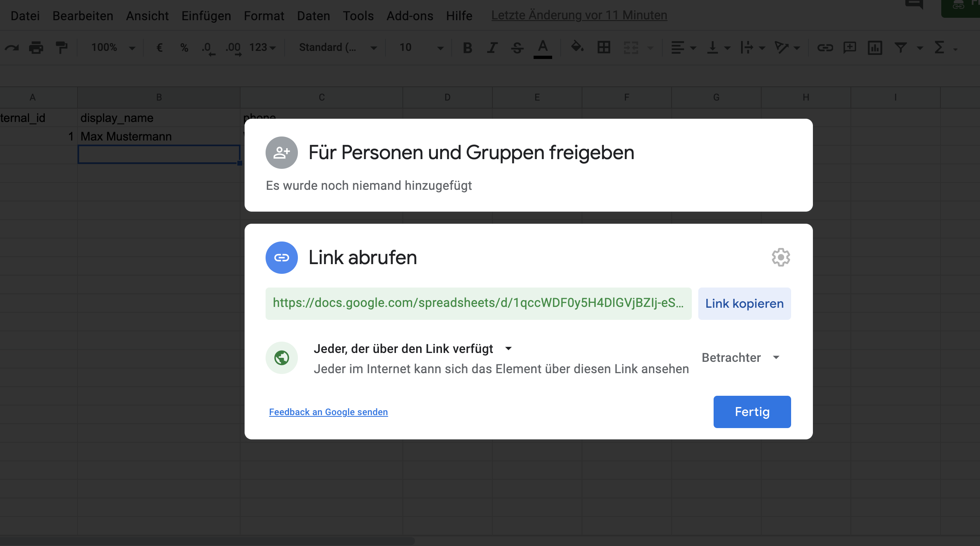Click the blue link icon
980x546 pixels.
tap(282, 258)
